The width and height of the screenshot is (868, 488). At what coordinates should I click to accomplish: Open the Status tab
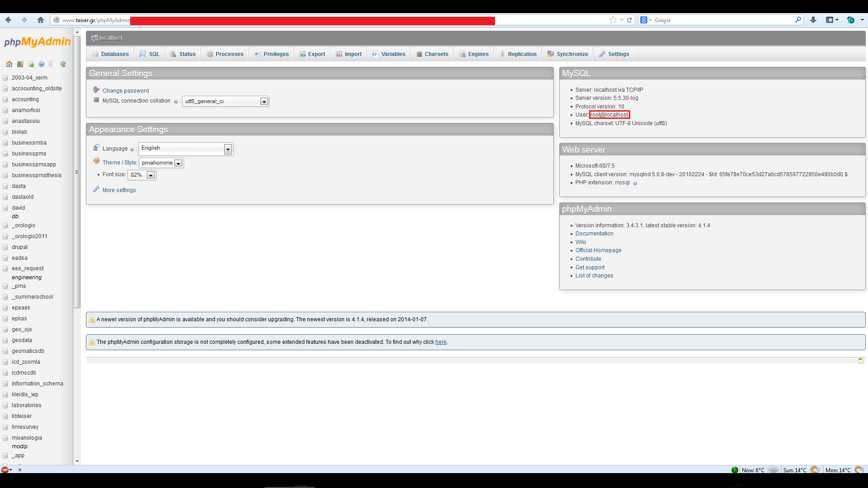point(183,54)
